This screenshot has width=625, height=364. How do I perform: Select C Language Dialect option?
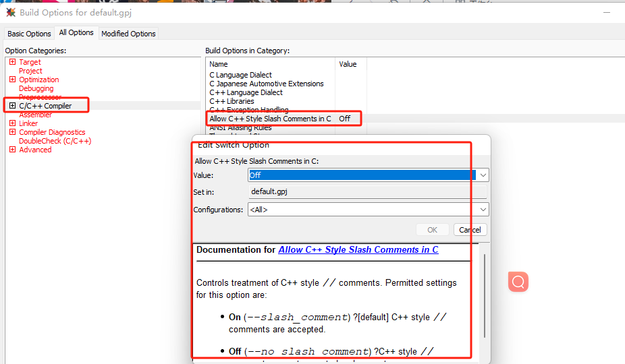(240, 75)
